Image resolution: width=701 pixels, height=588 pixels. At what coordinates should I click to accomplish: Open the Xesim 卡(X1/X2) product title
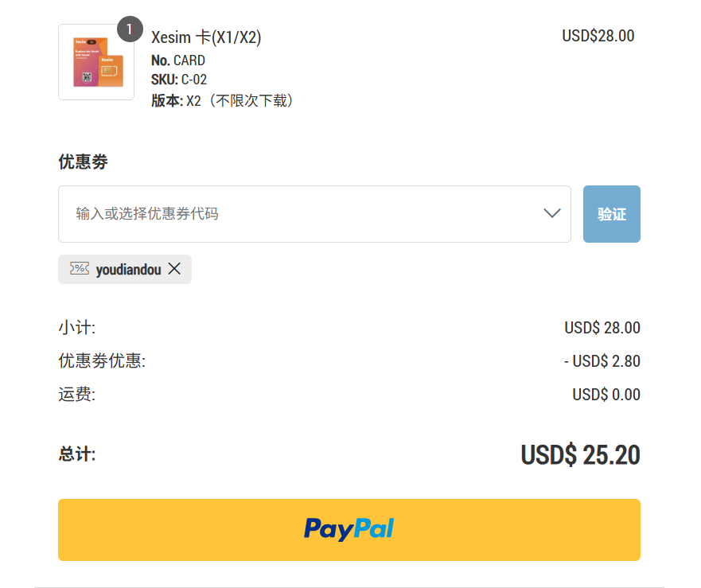[x=206, y=37]
